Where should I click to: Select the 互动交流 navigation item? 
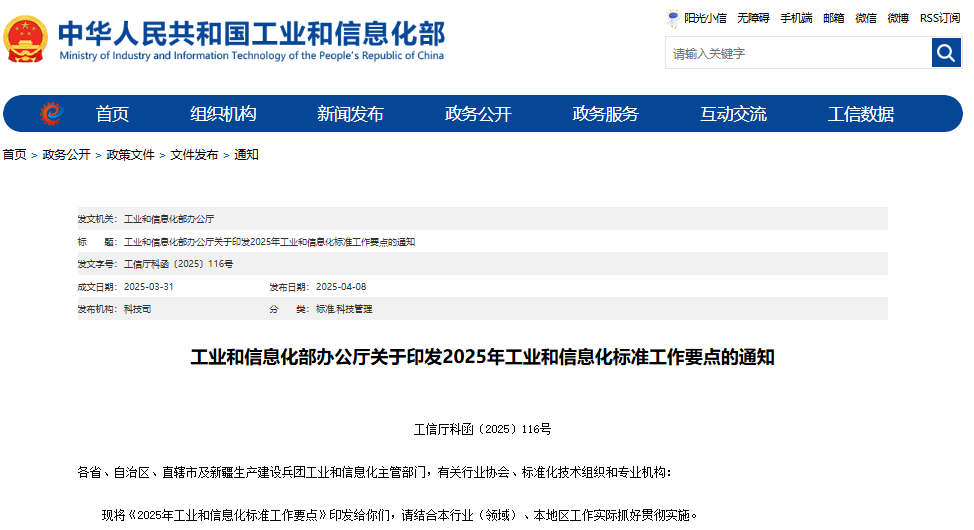click(x=733, y=114)
